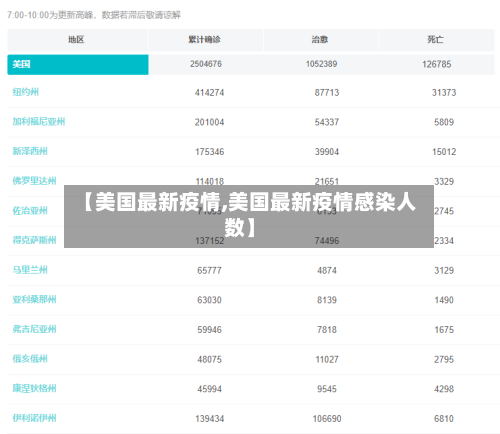Click Maryland deaths value 3129

444,271
